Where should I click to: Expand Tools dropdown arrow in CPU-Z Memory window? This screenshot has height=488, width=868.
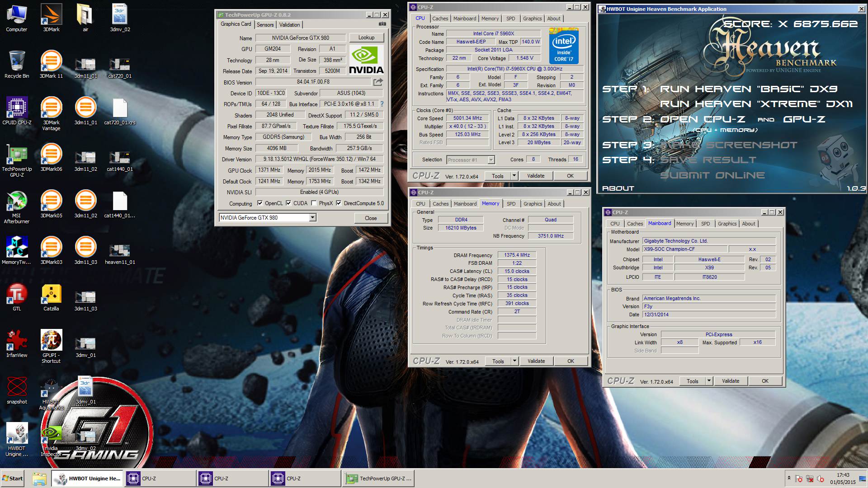(514, 361)
